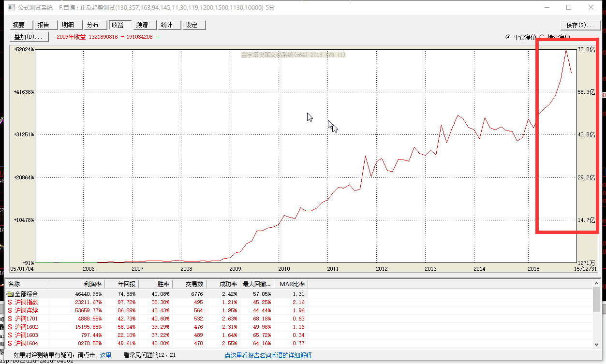This screenshot has width=606, height=364.
Task: Click the S icon beside 沪铜连续
Action: pos(10,310)
